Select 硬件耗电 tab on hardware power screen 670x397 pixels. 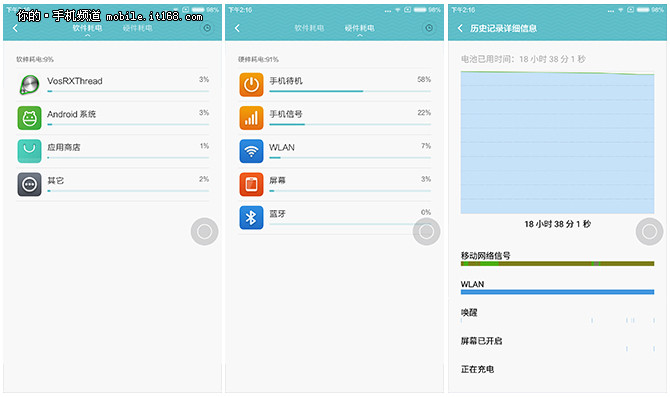point(359,28)
